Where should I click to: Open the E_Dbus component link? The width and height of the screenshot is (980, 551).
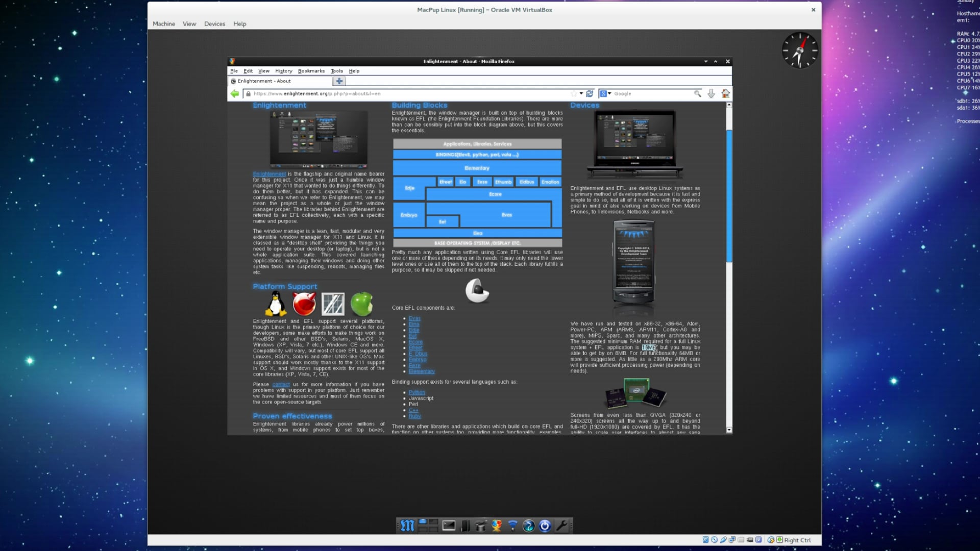(418, 354)
